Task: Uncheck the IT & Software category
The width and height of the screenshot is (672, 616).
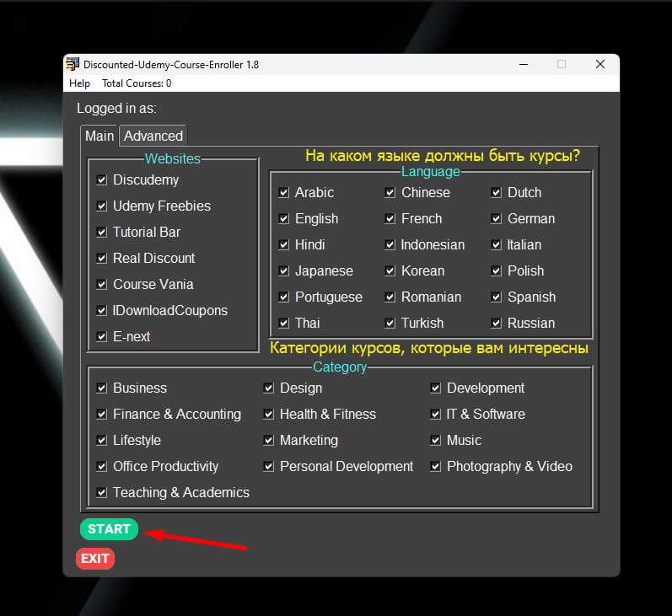Action: click(435, 415)
